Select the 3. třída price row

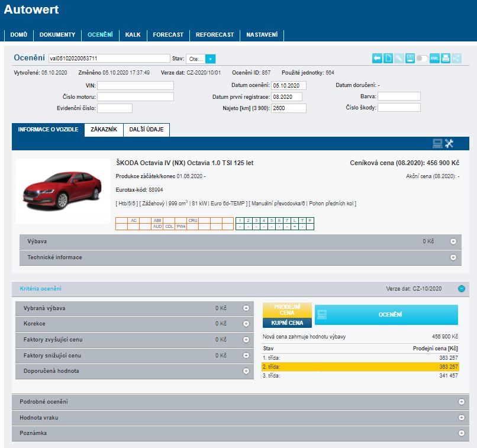(x=360, y=376)
